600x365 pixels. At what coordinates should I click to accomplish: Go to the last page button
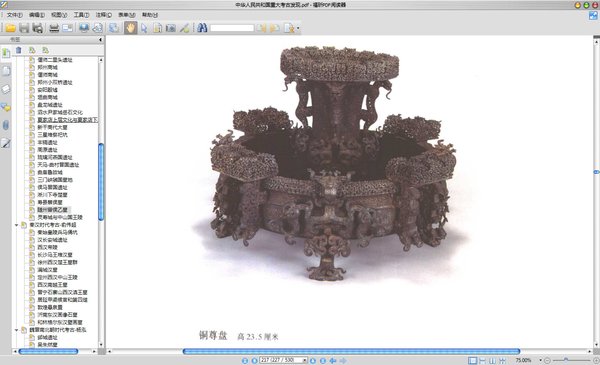coord(323,360)
